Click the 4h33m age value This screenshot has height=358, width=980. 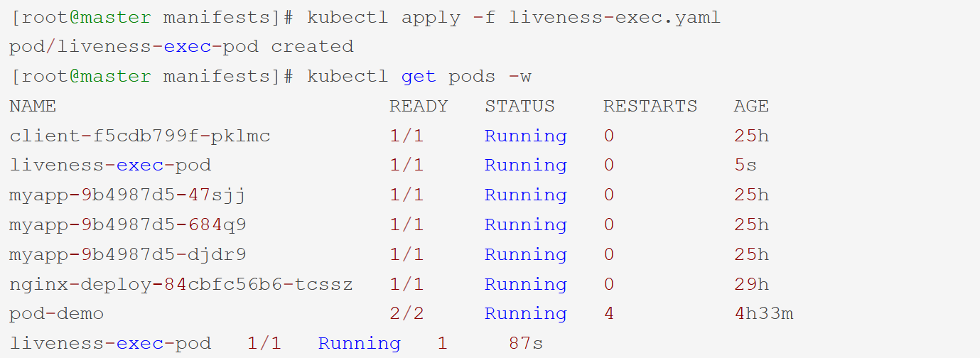tap(763, 314)
